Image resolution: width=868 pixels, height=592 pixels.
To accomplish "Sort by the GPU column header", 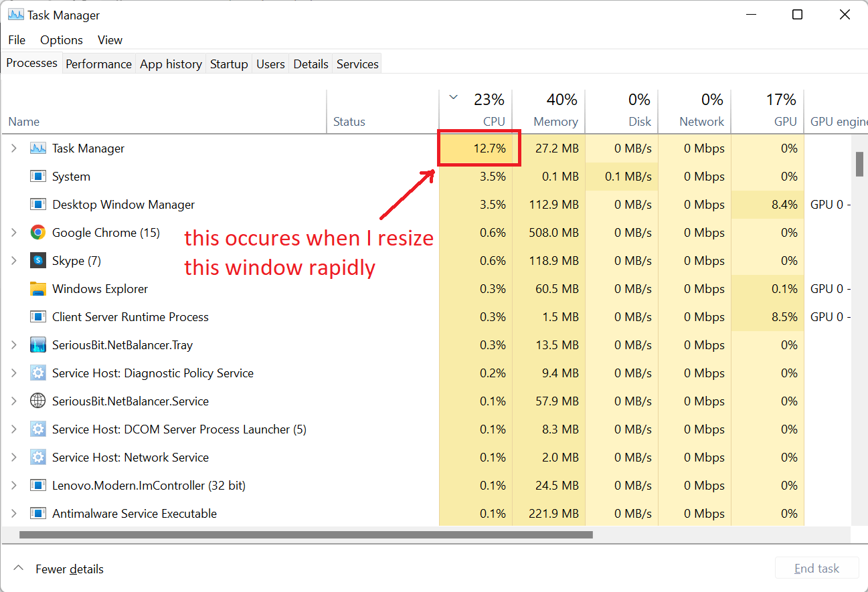I will [767, 112].
